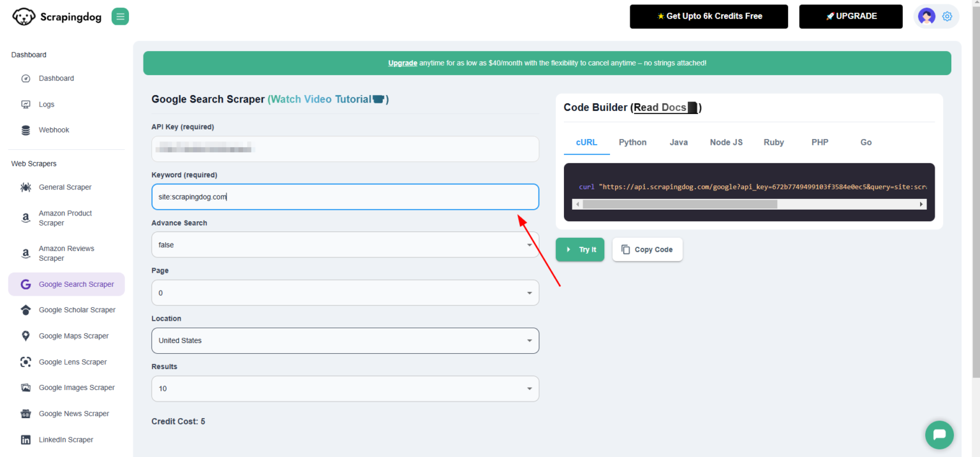Click the Try It button
Image resolution: width=980 pixels, height=457 pixels.
[x=579, y=249]
